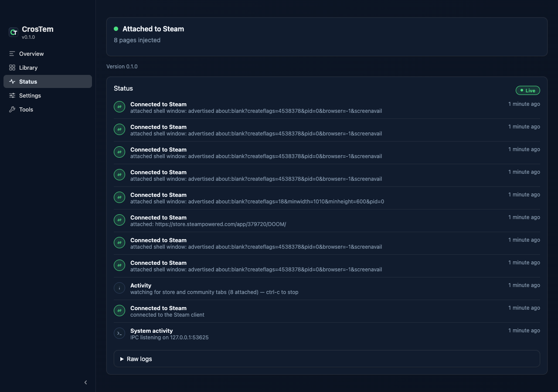Screen dimensions: 558x392
Task: Click the 'Activity' entry title
Action: (x=141, y=285)
